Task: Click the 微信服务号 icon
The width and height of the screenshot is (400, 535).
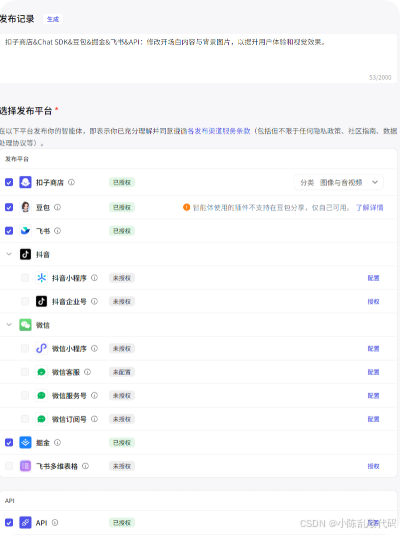Action: [41, 395]
